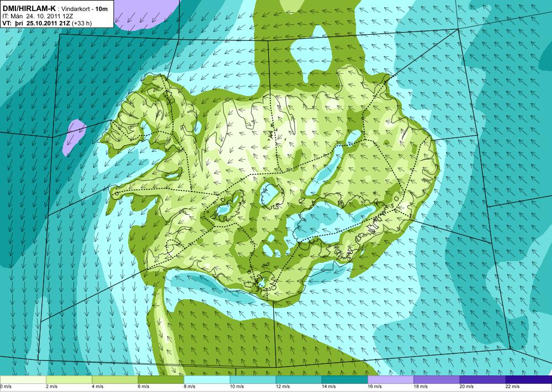
Task: Select the '10 m/s' legend label
Action: pos(237,386)
